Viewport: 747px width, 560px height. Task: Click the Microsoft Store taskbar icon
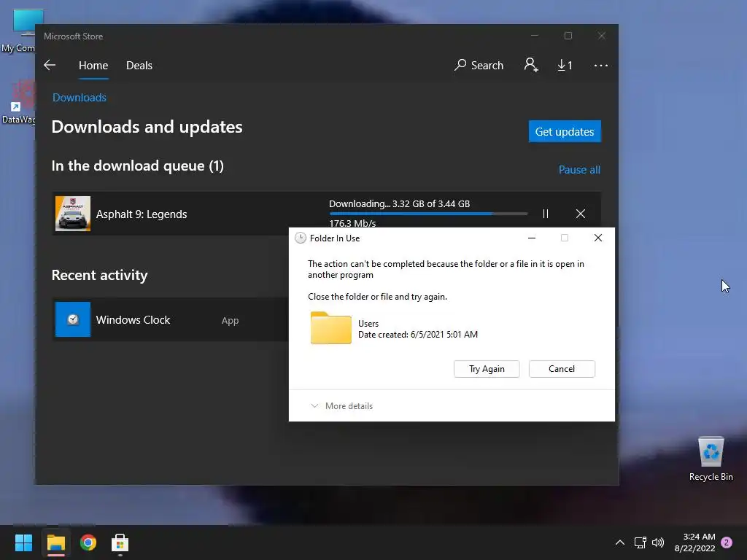(x=120, y=542)
